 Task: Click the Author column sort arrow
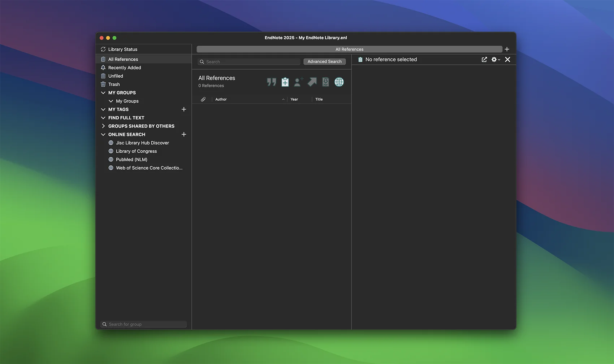point(283,99)
